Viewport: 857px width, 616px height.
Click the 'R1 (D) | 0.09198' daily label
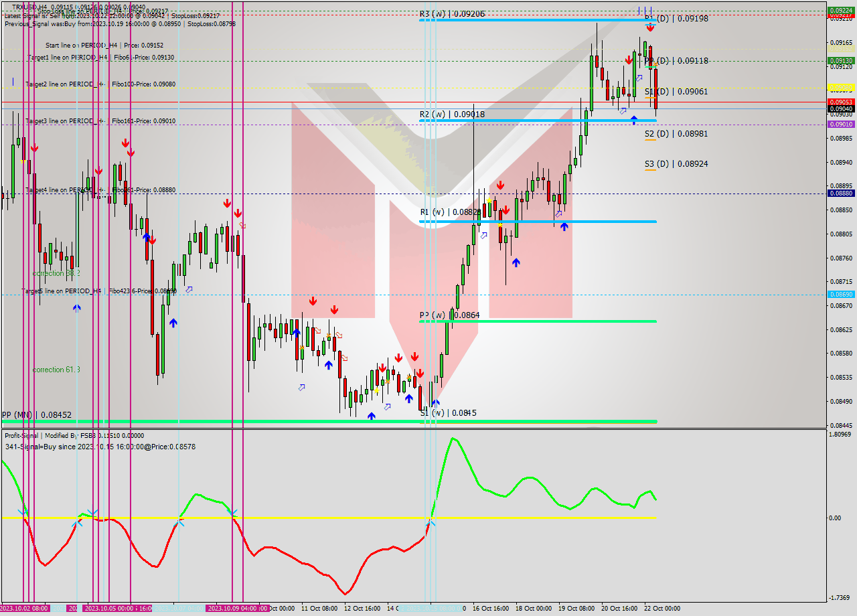pos(676,19)
